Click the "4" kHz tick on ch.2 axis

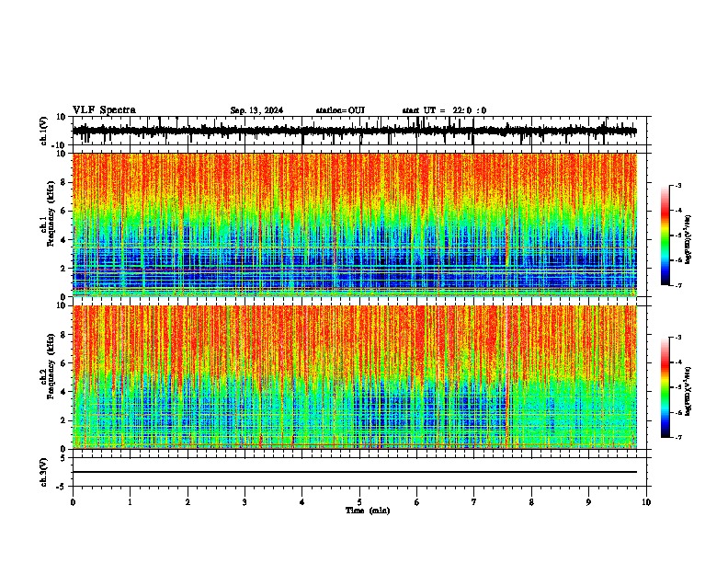(64, 392)
